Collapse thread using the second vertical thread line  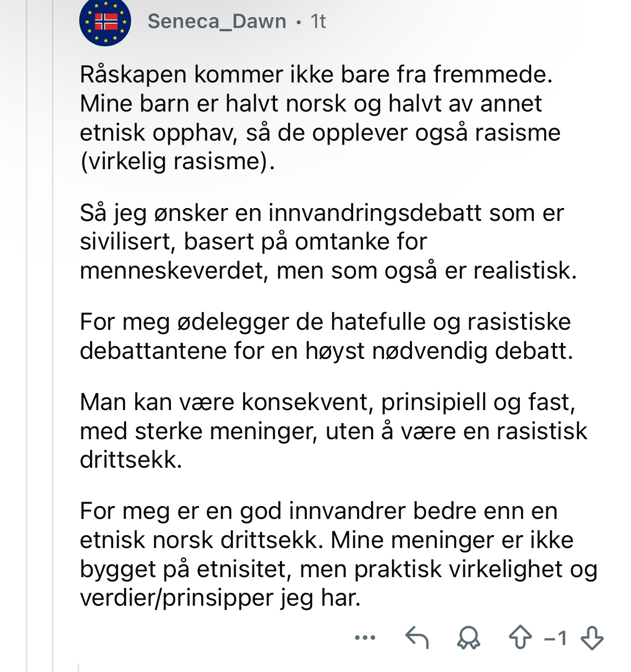pyautogui.click(x=52, y=336)
